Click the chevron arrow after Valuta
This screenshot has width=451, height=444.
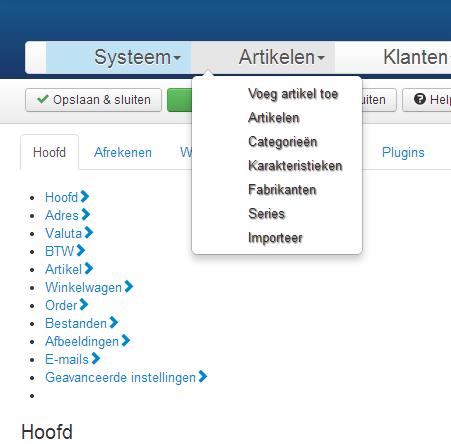point(88,233)
